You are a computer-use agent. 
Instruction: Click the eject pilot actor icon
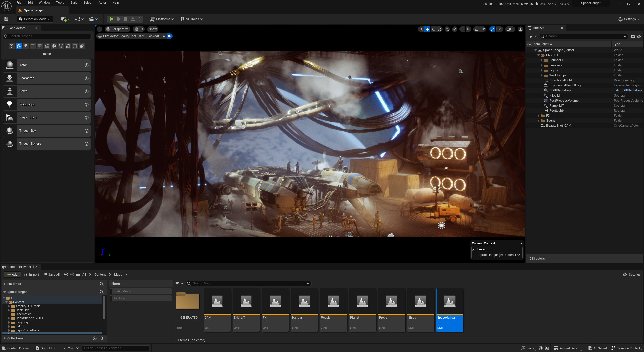pyautogui.click(x=164, y=36)
